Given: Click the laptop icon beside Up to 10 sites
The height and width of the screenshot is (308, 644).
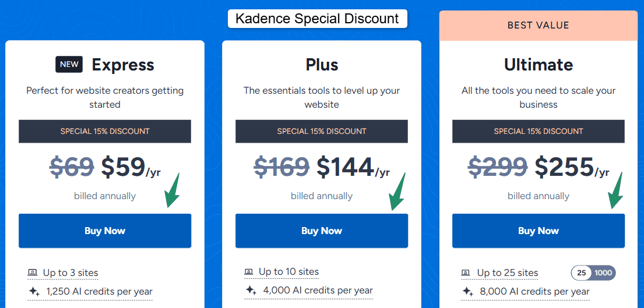Looking at the screenshot, I should pyautogui.click(x=249, y=271).
